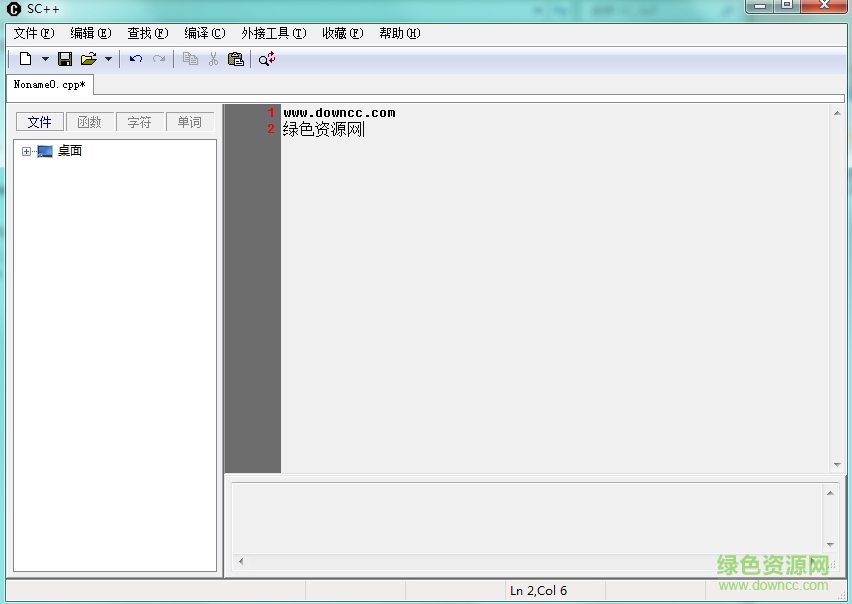Screen dimensions: 852x604
Task: Open the 外接工具(T) menu
Action: click(274, 32)
